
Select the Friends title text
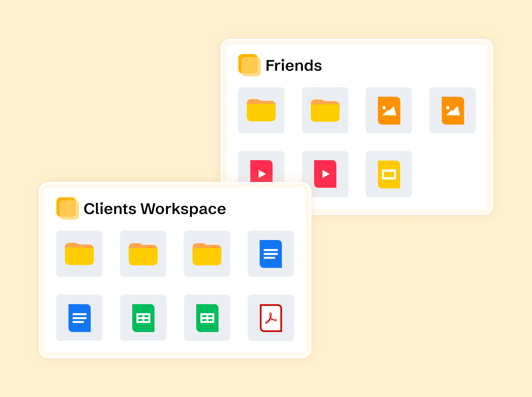(x=294, y=65)
